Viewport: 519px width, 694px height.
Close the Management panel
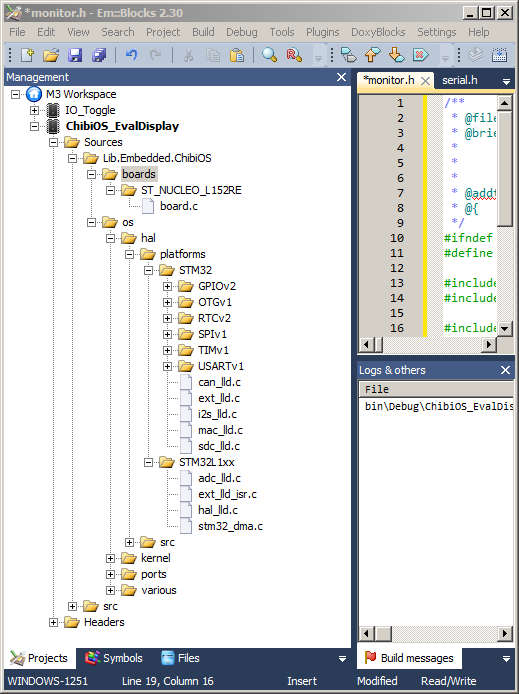(341, 77)
